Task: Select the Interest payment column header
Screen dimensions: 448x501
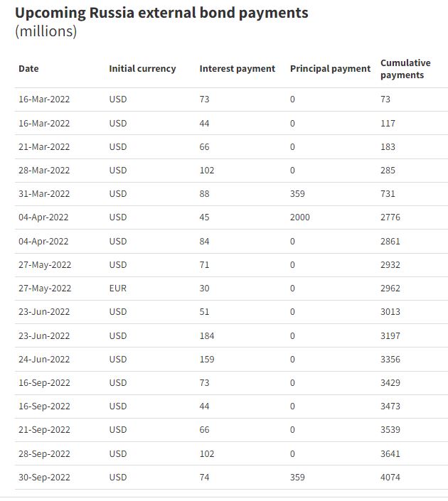Action: point(237,69)
